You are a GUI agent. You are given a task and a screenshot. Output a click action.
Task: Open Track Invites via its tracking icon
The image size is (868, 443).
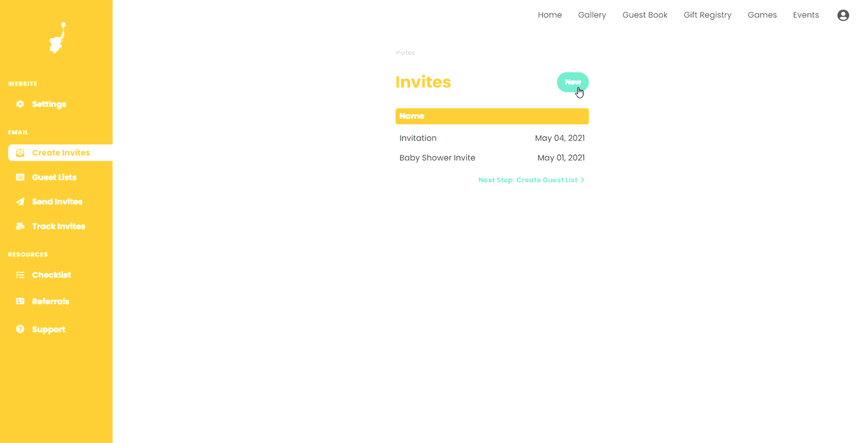click(20, 226)
